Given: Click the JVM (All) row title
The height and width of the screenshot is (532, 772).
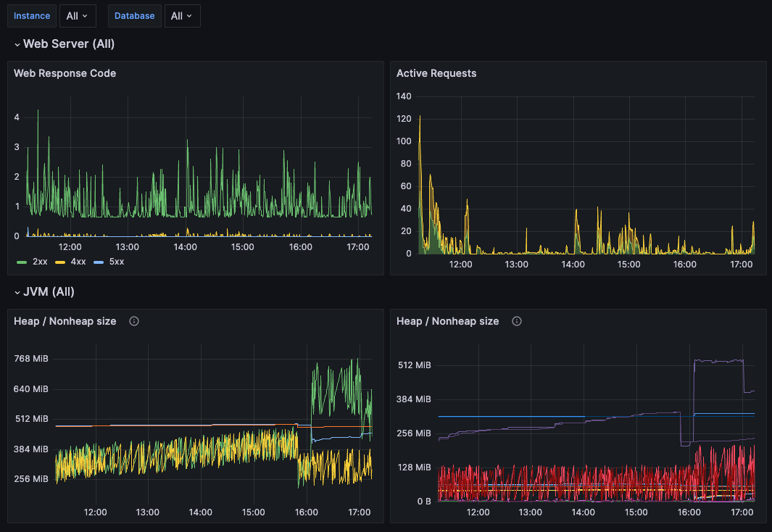Looking at the screenshot, I should tap(49, 292).
